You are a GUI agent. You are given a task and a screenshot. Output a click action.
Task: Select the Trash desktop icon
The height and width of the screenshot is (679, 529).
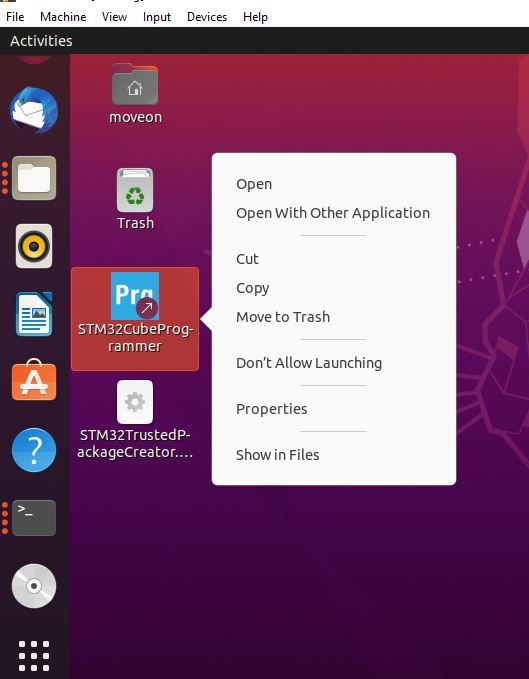tap(135, 199)
